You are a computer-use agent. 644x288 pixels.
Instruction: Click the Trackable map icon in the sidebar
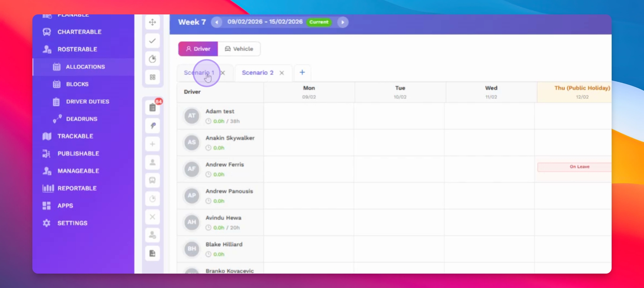point(47,136)
